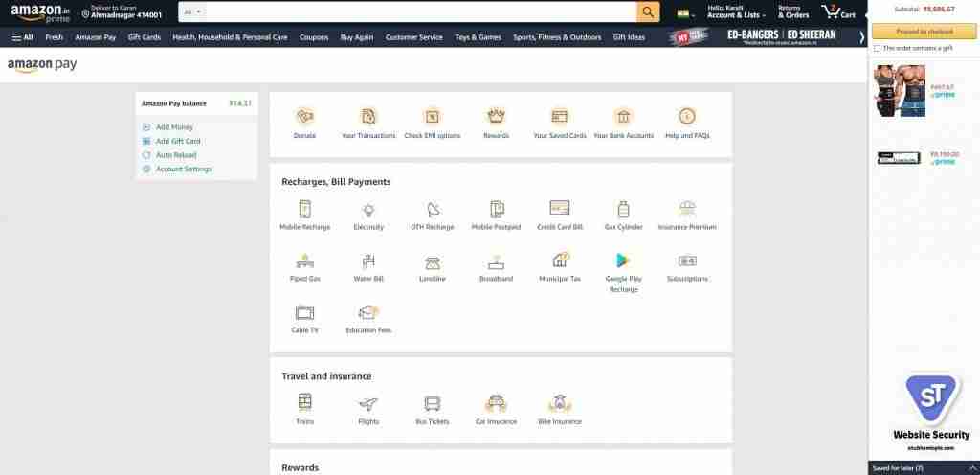Select the Gas Cylinder icon
Image resolution: width=980 pixels, height=475 pixels.
pos(623,209)
